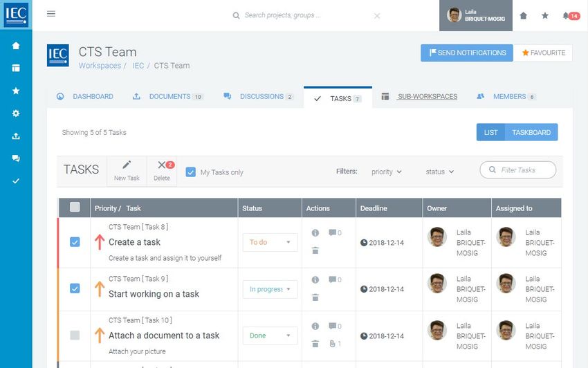Check Attach a document to a task checkbox

tap(75, 335)
